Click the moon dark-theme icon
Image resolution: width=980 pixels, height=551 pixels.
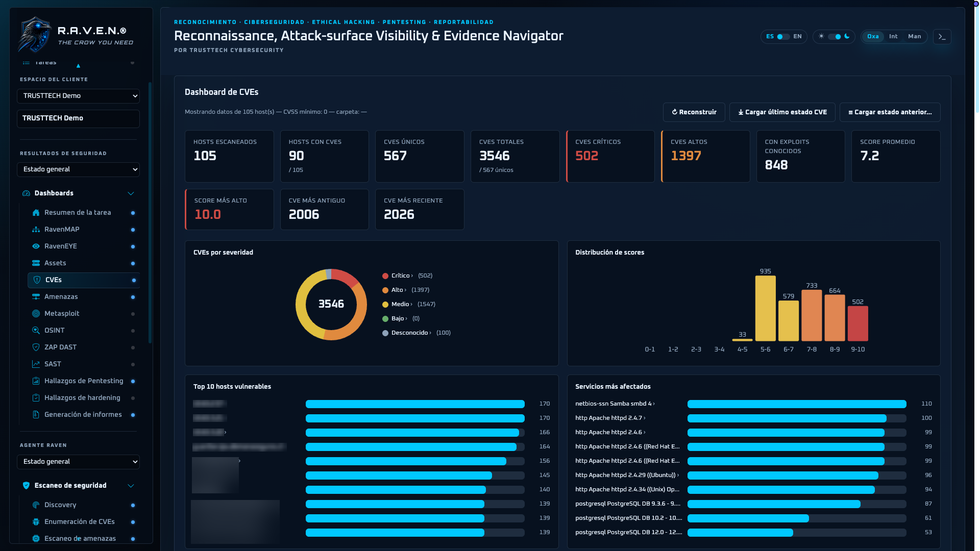847,36
